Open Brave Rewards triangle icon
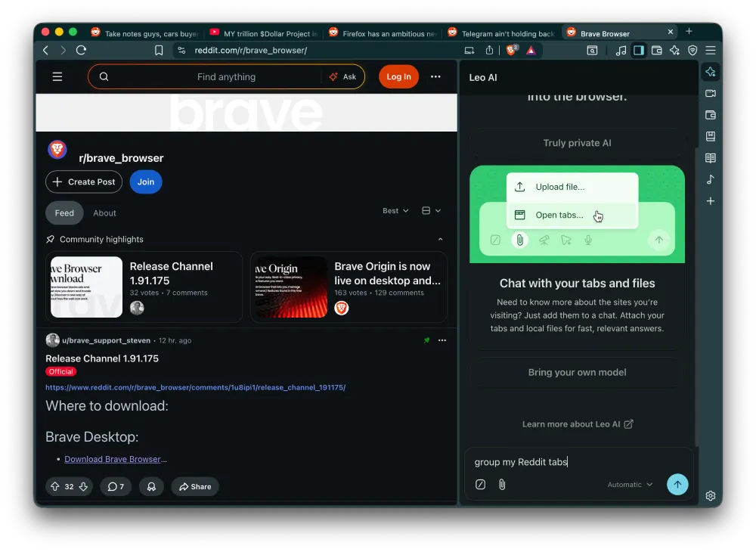Screen dimensions: 756x552 click(531, 50)
